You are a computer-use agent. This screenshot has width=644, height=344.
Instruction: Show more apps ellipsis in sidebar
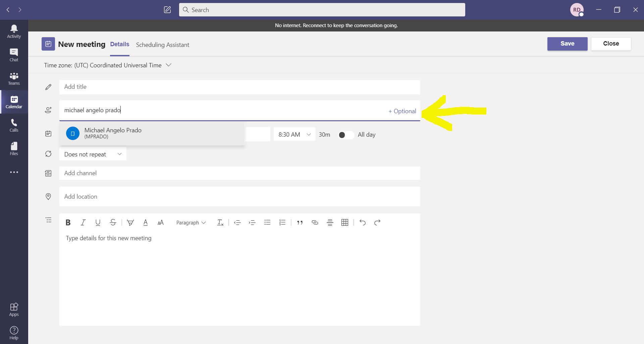[x=14, y=172]
